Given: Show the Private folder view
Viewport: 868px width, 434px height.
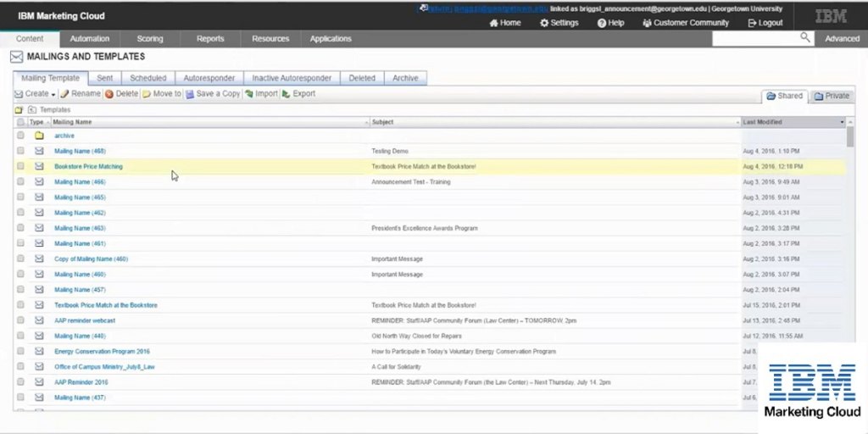Looking at the screenshot, I should click(x=832, y=96).
